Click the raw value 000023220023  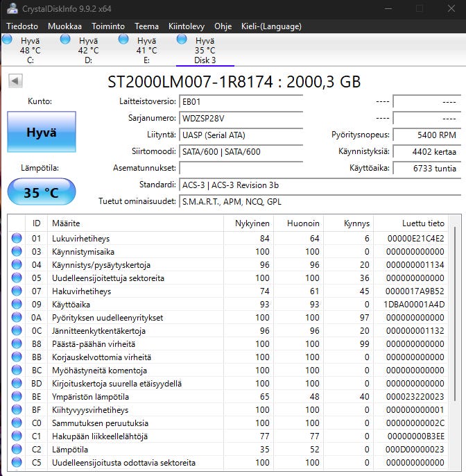[x=415, y=396]
